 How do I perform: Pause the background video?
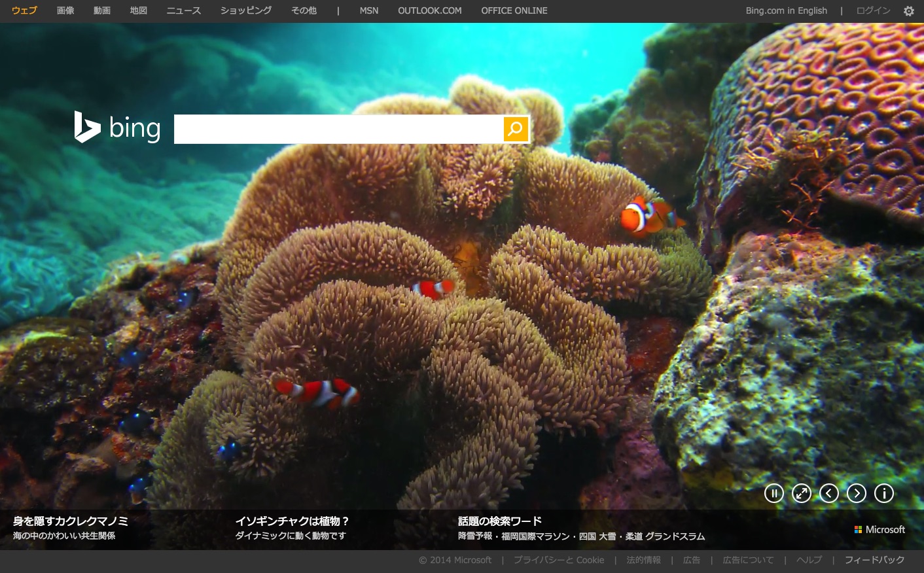[773, 493]
